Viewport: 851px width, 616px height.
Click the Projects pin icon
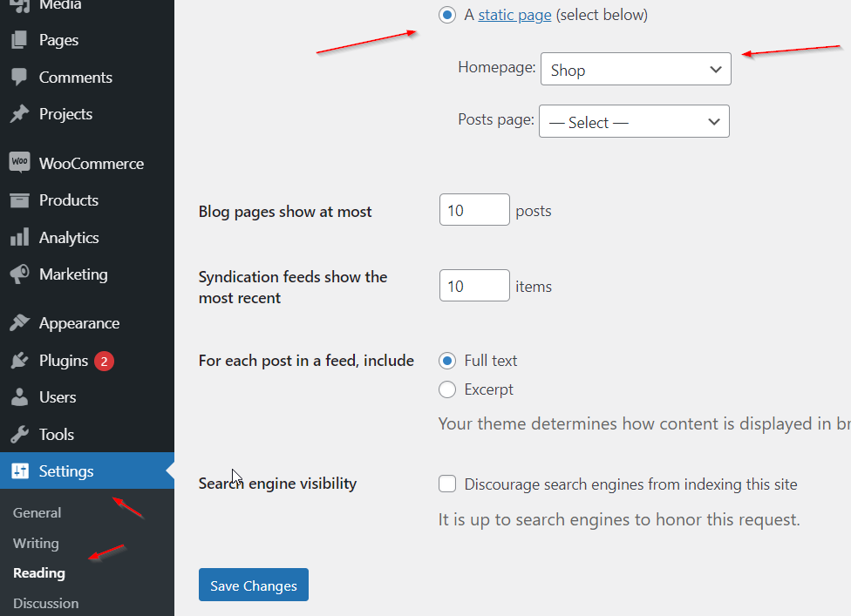point(19,114)
